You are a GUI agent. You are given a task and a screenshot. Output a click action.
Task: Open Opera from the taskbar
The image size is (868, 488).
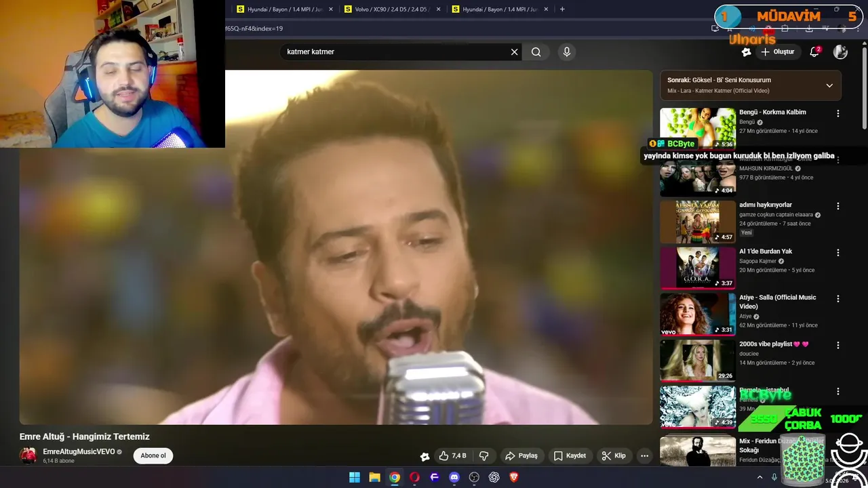414,477
